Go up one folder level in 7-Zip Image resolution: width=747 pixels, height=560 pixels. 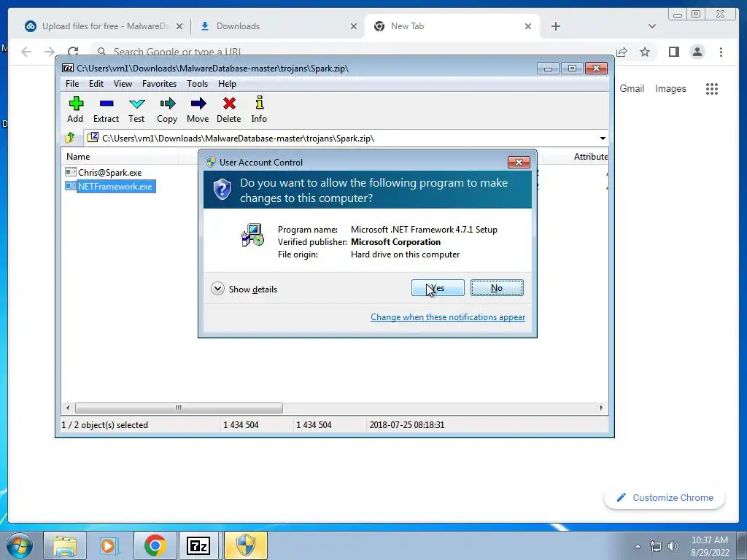(x=70, y=138)
